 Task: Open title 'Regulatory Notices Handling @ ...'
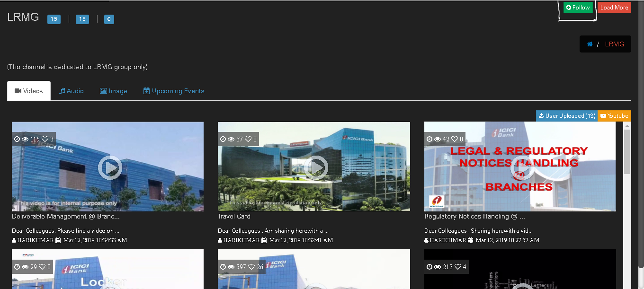(474, 216)
